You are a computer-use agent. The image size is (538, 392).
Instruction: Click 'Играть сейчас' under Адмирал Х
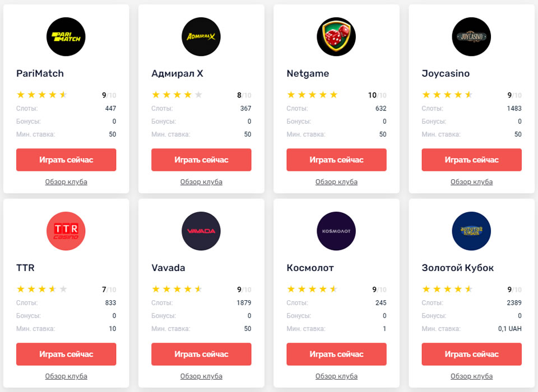(x=201, y=160)
